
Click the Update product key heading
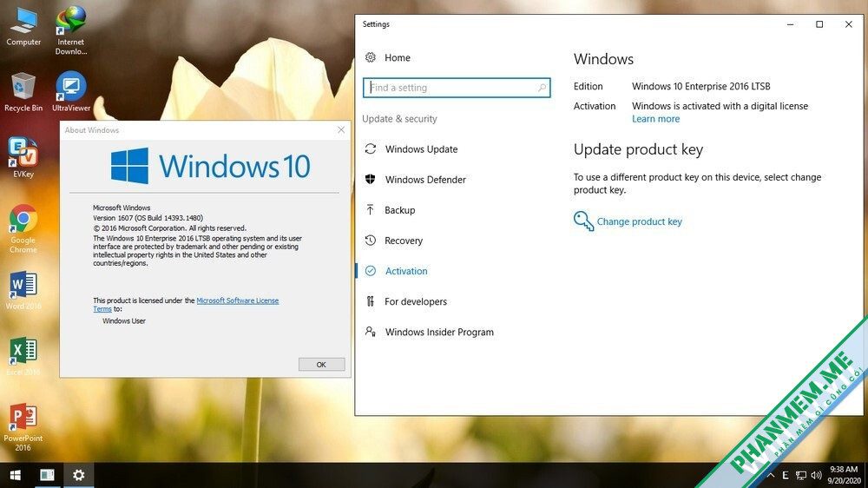[638, 149]
